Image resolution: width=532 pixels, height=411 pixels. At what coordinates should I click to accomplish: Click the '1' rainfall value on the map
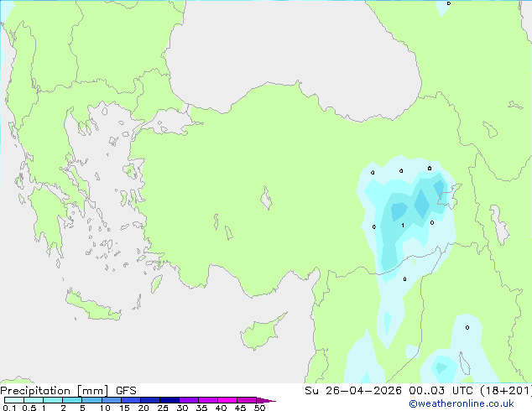(x=403, y=225)
